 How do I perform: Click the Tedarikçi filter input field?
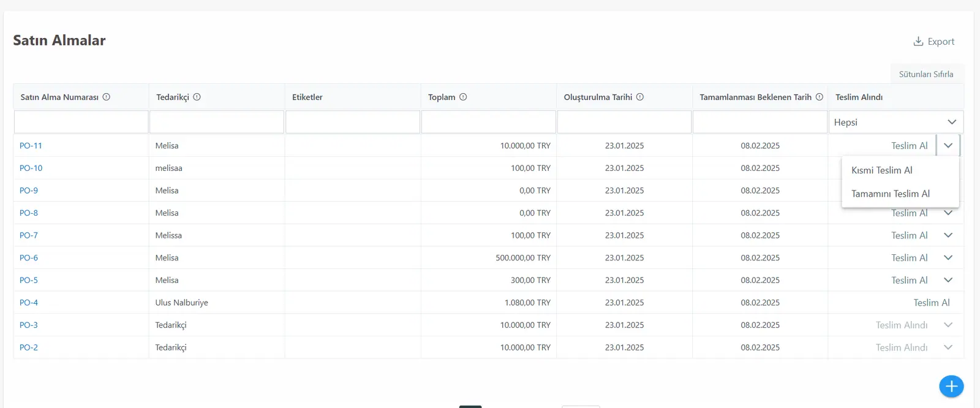[217, 122]
